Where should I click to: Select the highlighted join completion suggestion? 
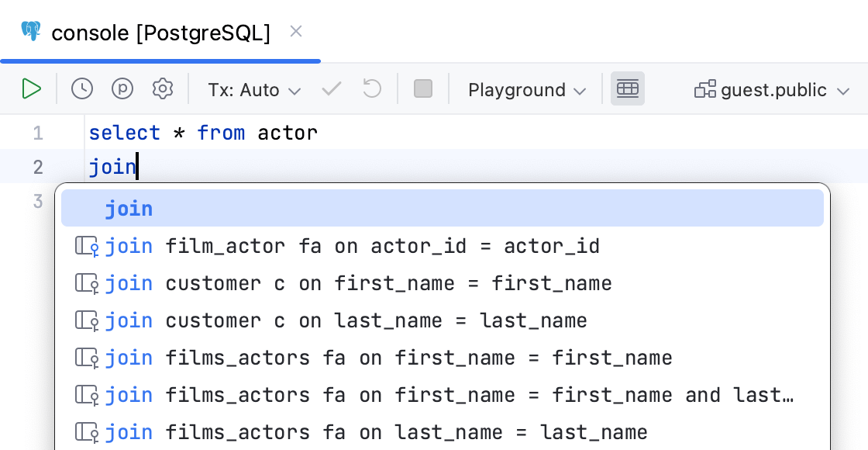click(x=129, y=208)
